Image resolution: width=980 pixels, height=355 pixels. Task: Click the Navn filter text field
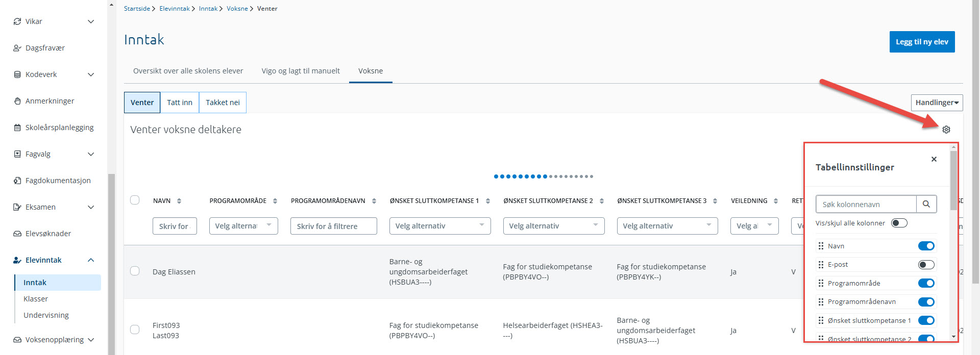tap(175, 226)
